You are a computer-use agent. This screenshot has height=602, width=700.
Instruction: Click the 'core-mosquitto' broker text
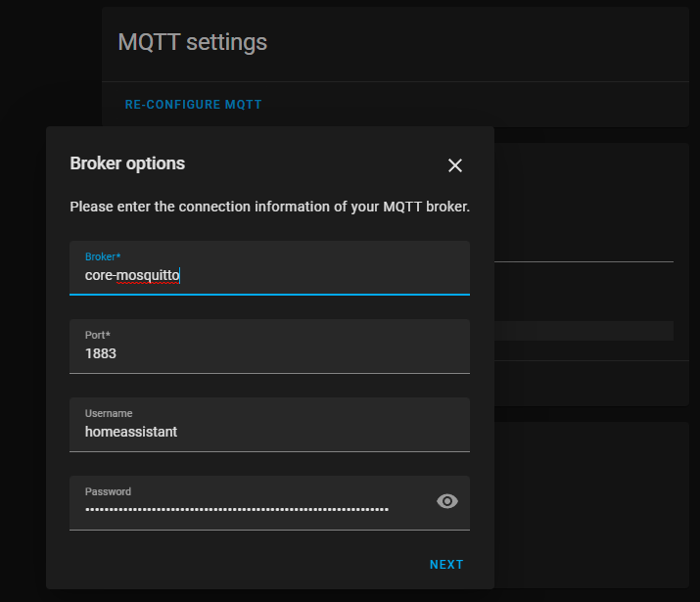point(132,276)
